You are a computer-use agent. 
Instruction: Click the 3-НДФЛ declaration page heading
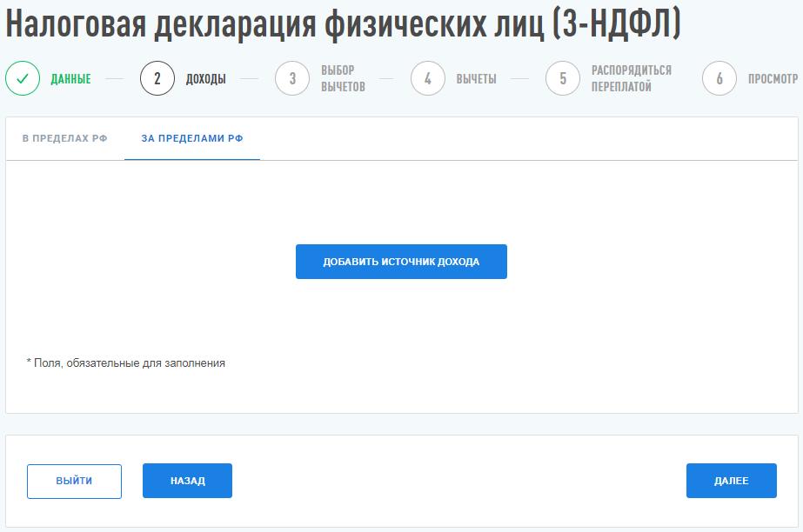(343, 26)
